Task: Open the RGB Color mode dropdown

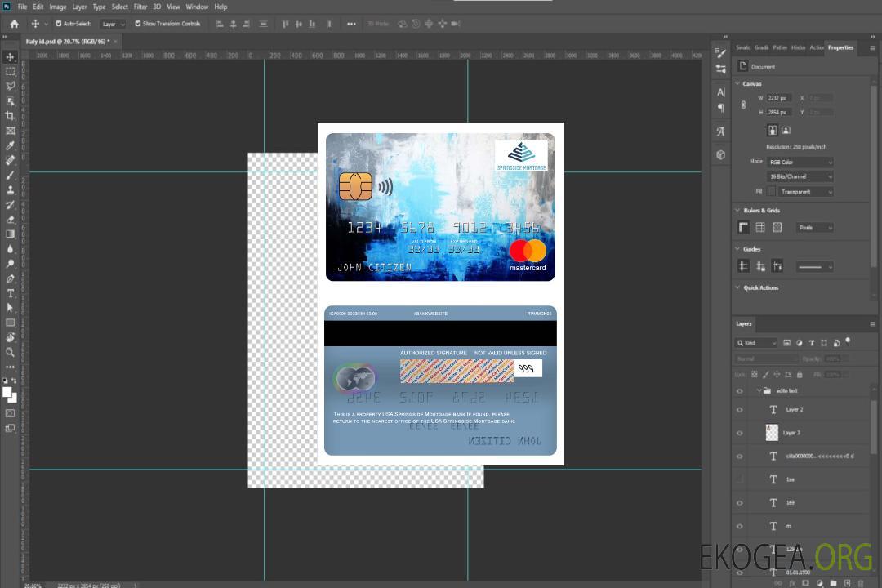Action: click(x=800, y=162)
